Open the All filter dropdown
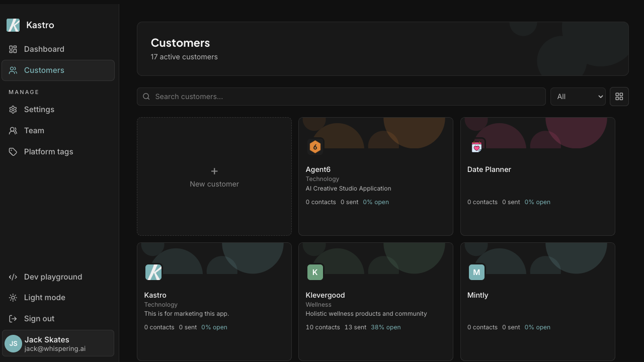The width and height of the screenshot is (644, 362). click(578, 97)
